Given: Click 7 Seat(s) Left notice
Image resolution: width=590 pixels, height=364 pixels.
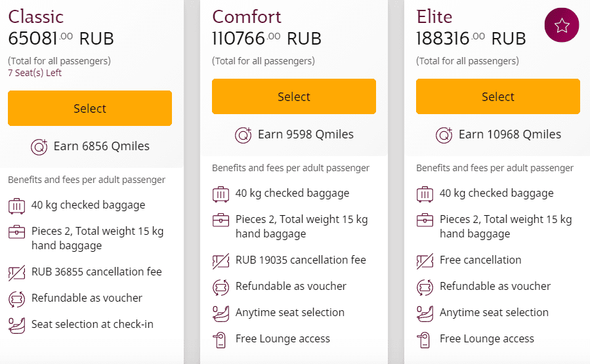Looking at the screenshot, I should [35, 73].
